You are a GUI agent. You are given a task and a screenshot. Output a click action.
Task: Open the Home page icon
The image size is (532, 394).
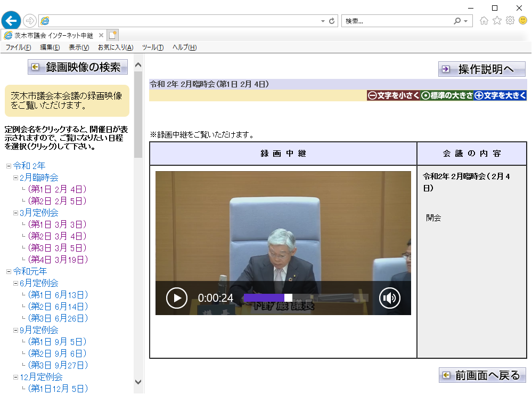point(484,21)
